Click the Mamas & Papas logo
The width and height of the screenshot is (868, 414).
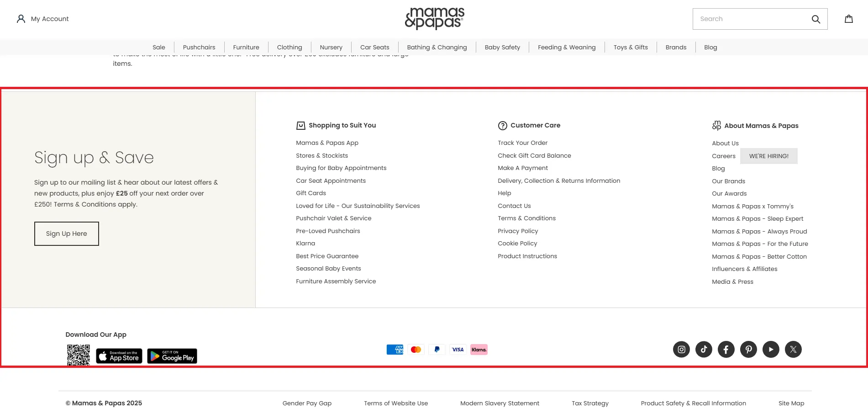pos(434,19)
